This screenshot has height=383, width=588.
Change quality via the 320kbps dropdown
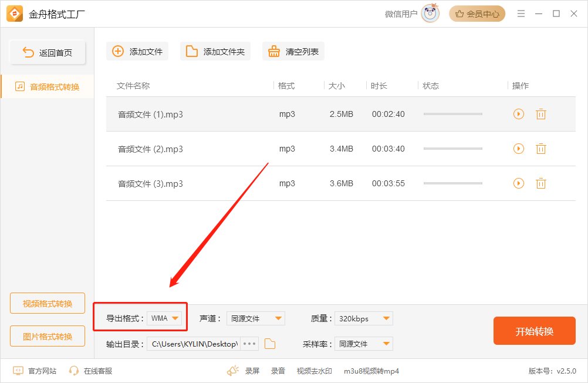coord(363,318)
